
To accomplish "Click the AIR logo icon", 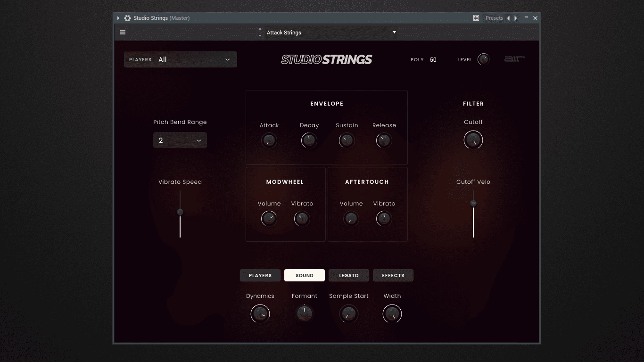I will click(514, 59).
